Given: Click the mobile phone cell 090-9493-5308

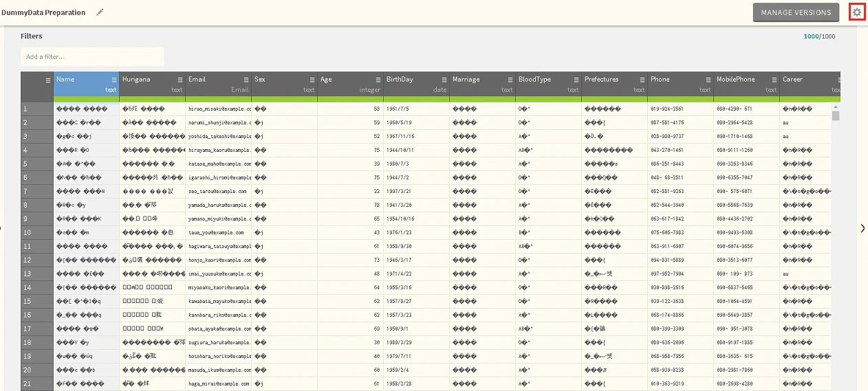Looking at the screenshot, I should 747,233.
